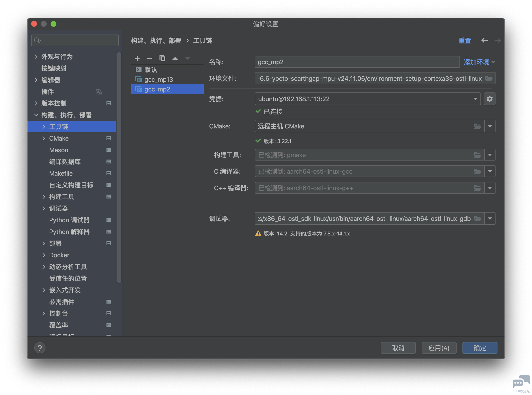Open C++ 编译器 dropdown arrow

pyautogui.click(x=490, y=188)
